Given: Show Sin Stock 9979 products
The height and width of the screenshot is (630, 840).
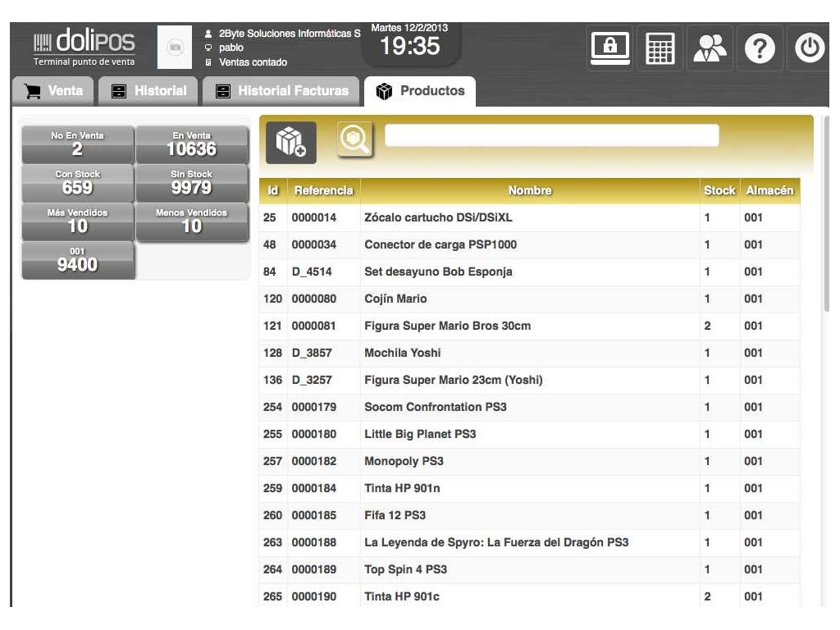Looking at the screenshot, I should point(192,183).
